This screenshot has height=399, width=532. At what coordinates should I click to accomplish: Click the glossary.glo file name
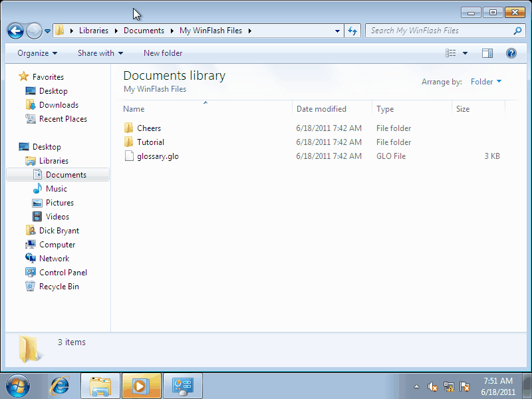tap(158, 156)
